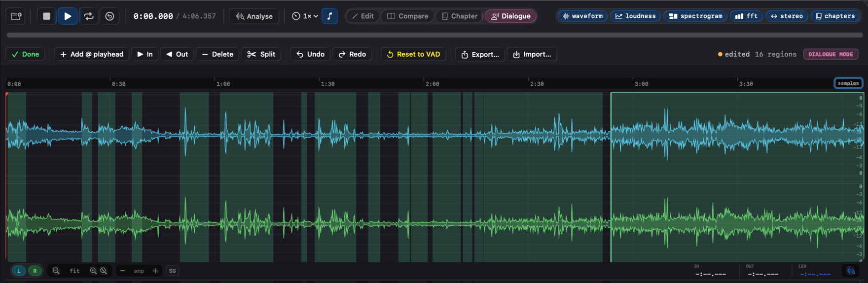The height and width of the screenshot is (283, 868).
Task: Click the 1:00 timeline ruler mark
Action: pyautogui.click(x=223, y=84)
